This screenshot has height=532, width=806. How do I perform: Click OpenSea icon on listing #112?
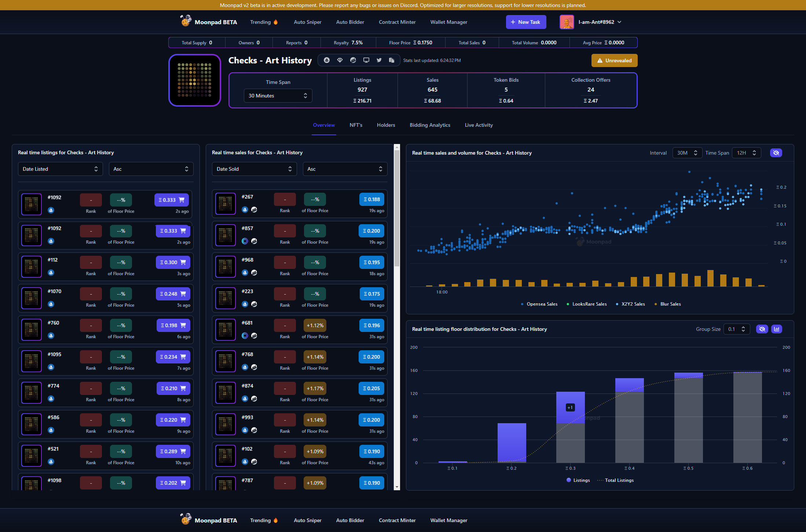click(51, 273)
